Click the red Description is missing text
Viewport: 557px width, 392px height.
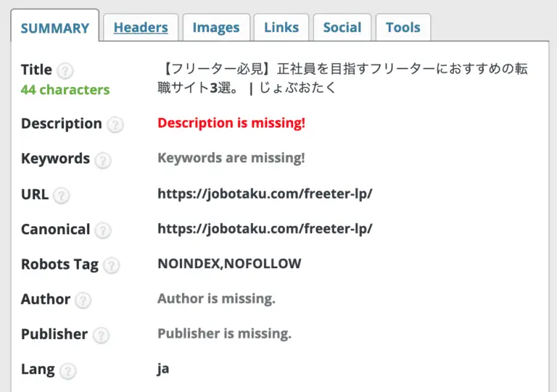click(x=231, y=122)
